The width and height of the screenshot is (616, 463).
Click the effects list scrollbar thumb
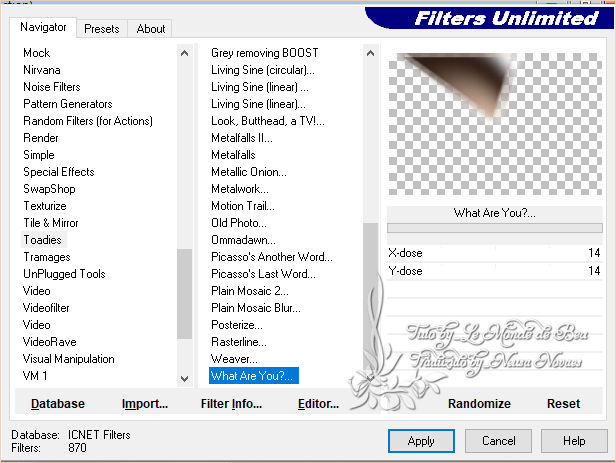(370, 298)
